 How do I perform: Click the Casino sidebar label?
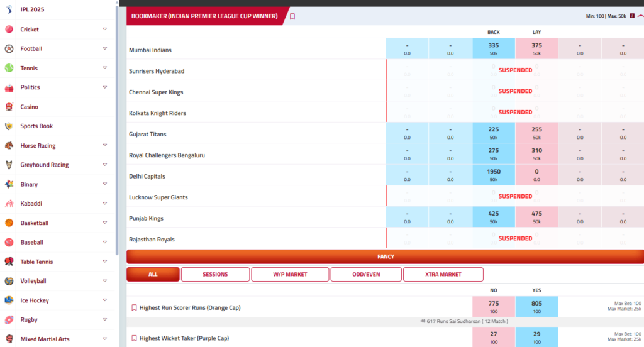click(x=29, y=107)
